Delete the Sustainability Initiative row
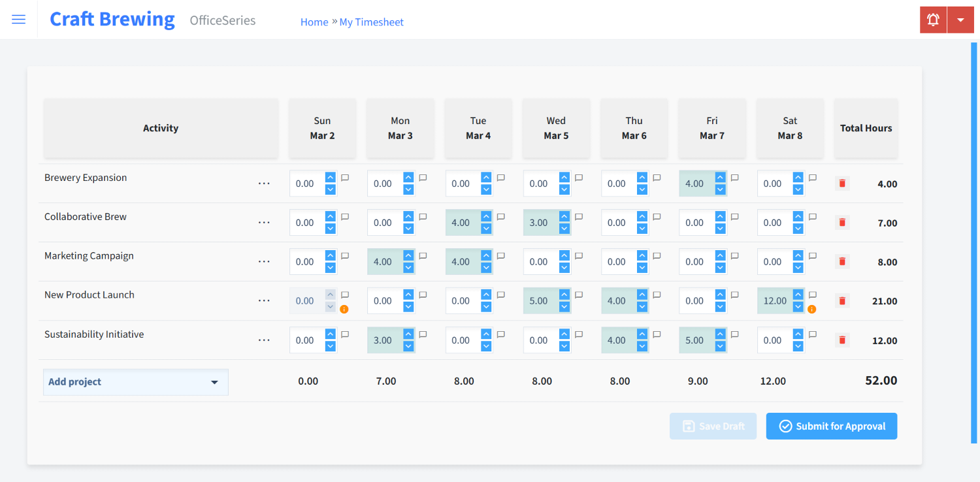Image resolution: width=980 pixels, height=482 pixels. pyautogui.click(x=841, y=340)
